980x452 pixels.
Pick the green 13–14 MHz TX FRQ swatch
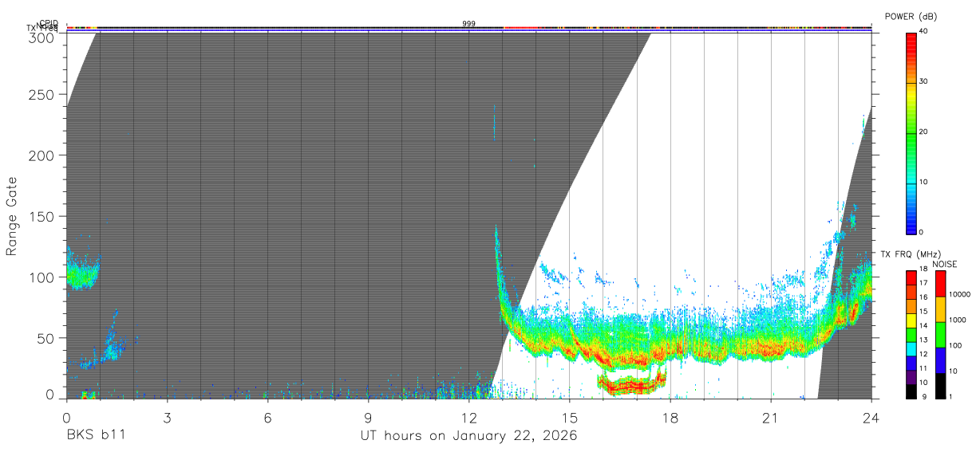tap(911, 335)
